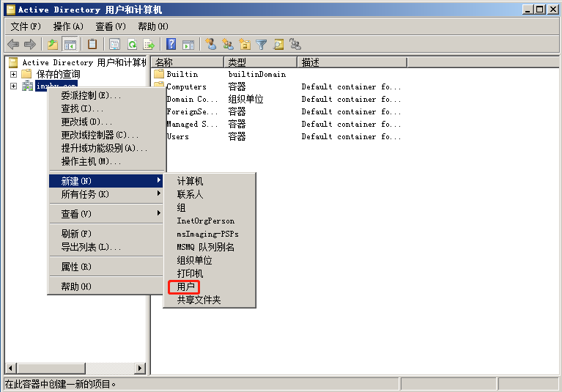Screen dimensions: 562x392
Task: Expand the domain tree node
Action: (x=13, y=86)
